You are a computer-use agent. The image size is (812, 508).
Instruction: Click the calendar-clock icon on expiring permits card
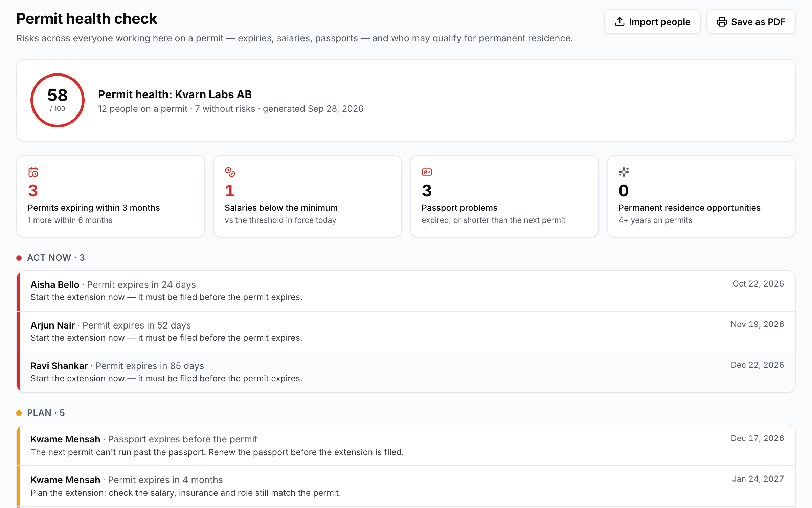tap(33, 172)
